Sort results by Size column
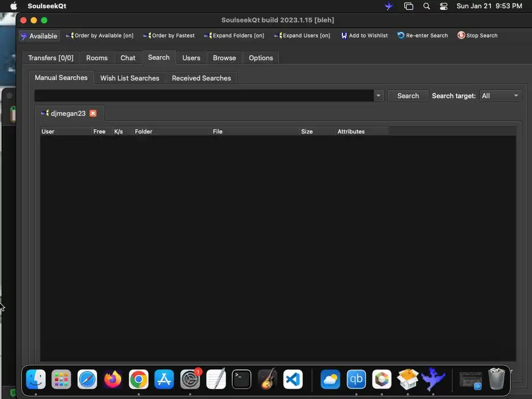This screenshot has height=399, width=532. [317, 131]
